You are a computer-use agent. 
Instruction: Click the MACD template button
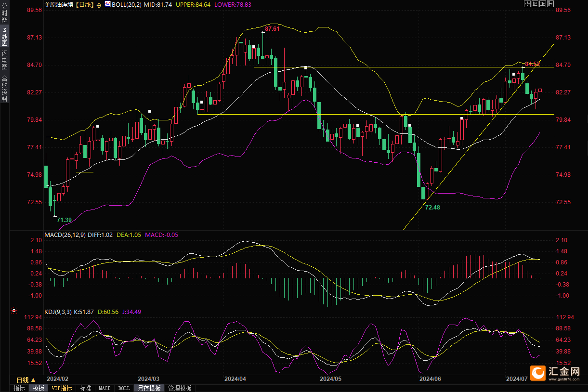point(105,388)
